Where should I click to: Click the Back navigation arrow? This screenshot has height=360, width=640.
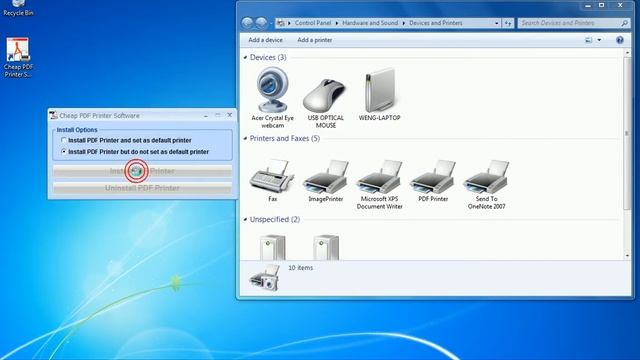click(x=247, y=23)
